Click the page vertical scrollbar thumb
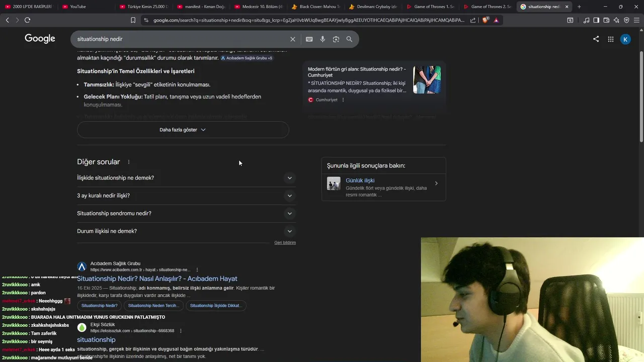The image size is (644, 362). [x=641, y=96]
